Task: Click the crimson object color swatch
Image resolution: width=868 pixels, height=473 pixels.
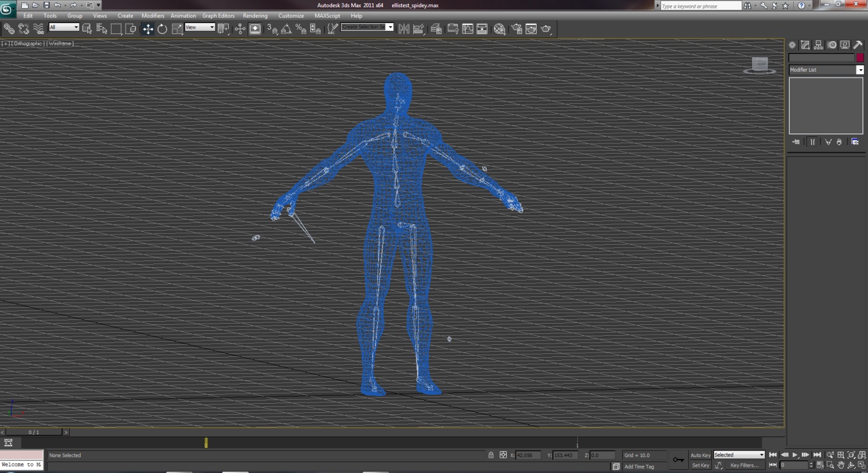Action: coord(860,58)
